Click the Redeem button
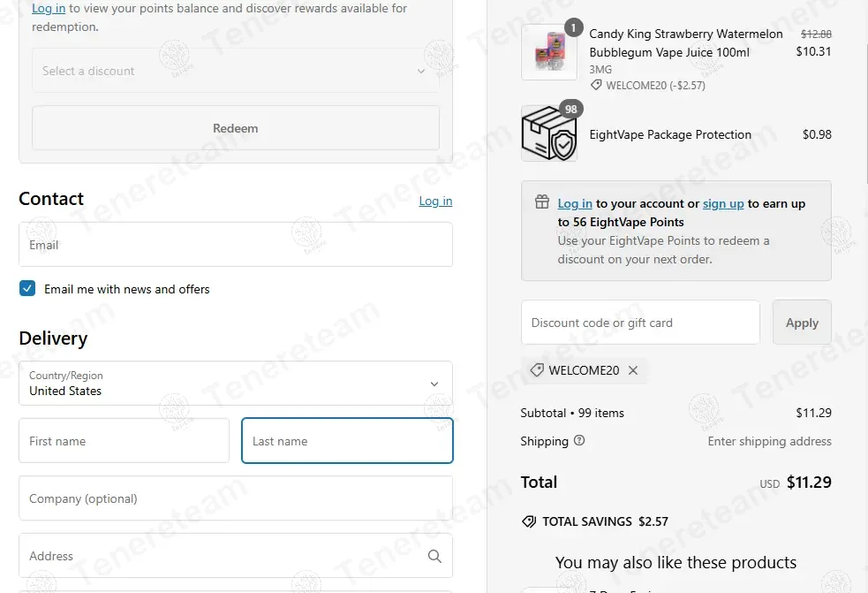This screenshot has height=593, width=868. coord(236,128)
